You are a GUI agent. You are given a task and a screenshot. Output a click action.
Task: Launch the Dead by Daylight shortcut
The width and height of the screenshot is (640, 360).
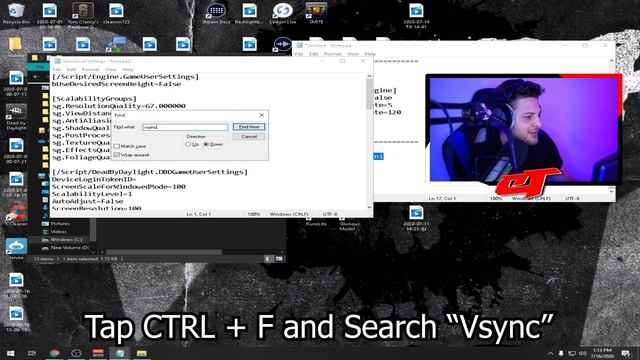coord(16,117)
